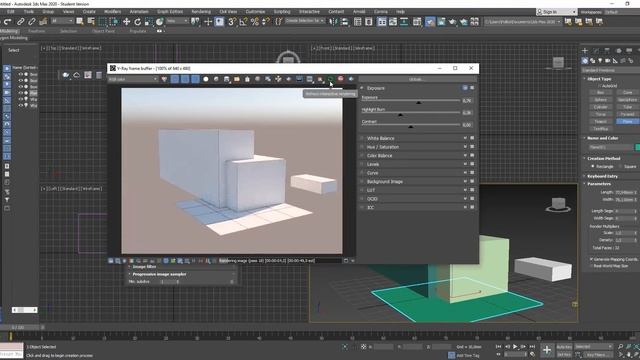Collapse the Object Type rollout
This screenshot has height=360, width=640.
click(x=584, y=78)
